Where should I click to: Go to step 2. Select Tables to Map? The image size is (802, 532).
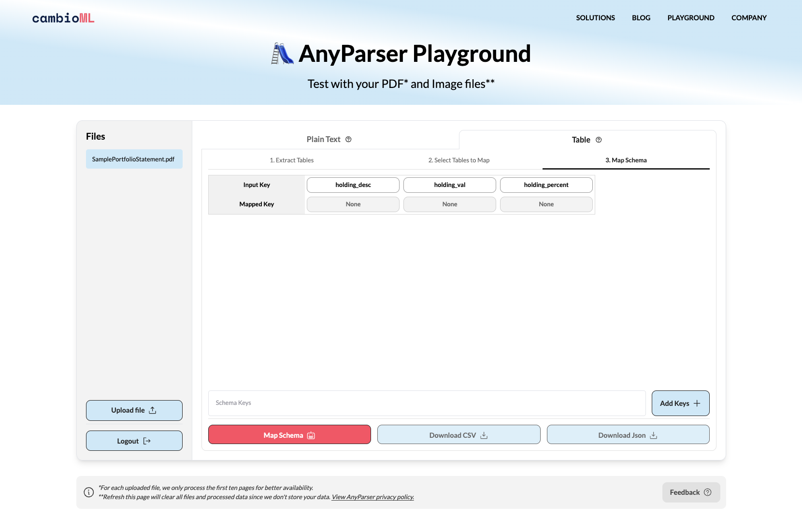click(x=459, y=160)
